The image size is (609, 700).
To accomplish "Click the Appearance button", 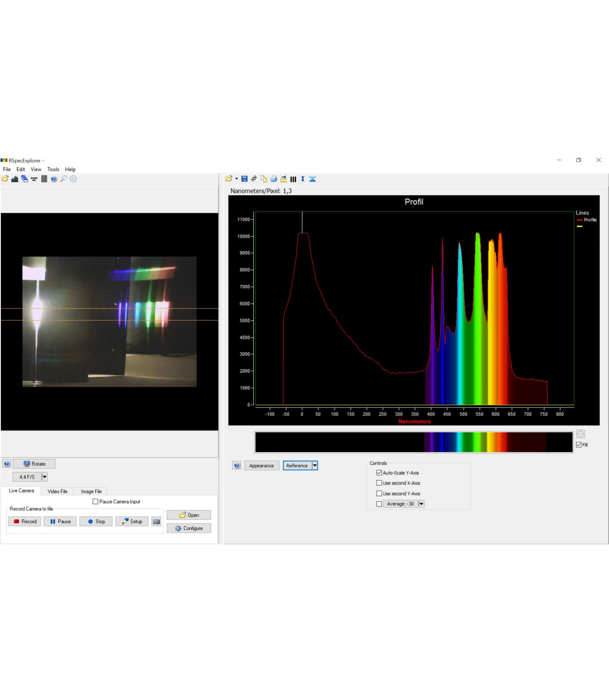I will tap(262, 466).
